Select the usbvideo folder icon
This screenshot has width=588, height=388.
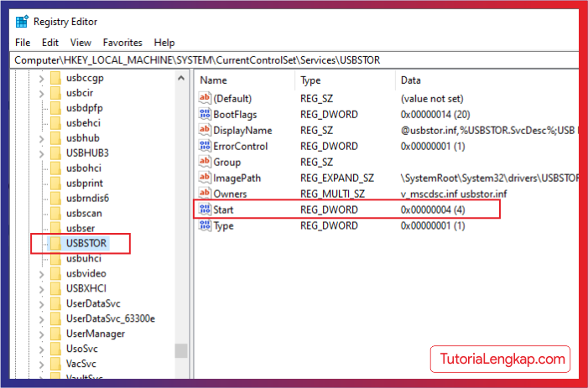tap(55, 274)
